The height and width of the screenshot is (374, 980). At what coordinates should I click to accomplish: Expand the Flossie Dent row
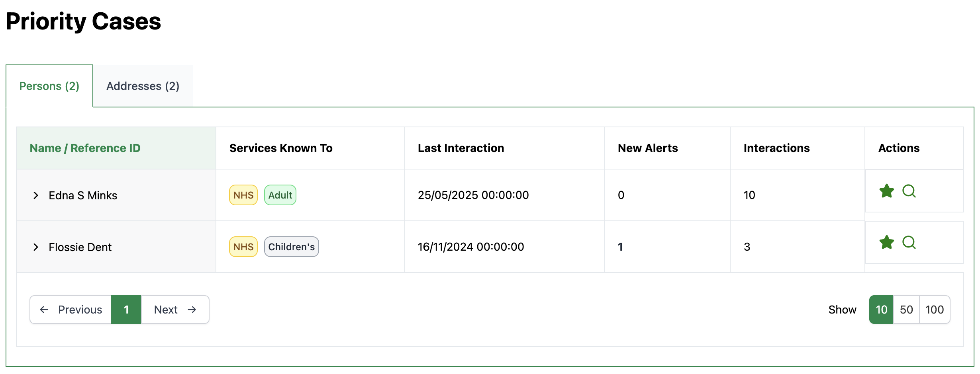(x=36, y=247)
